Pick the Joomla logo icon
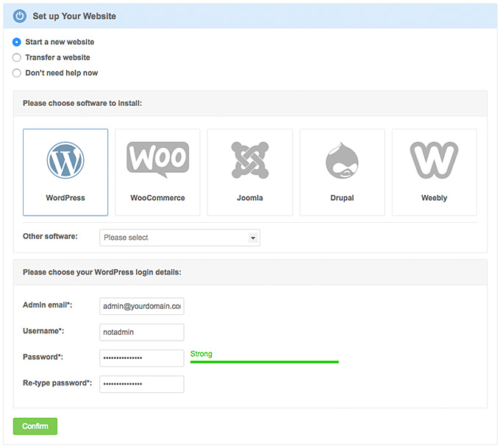The width and height of the screenshot is (500, 448). point(250,160)
